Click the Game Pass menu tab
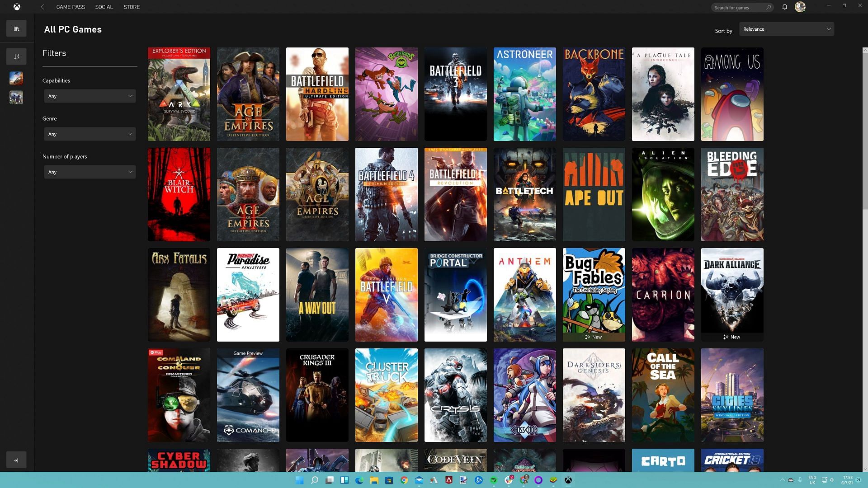This screenshot has height=488, width=868. [x=71, y=7]
